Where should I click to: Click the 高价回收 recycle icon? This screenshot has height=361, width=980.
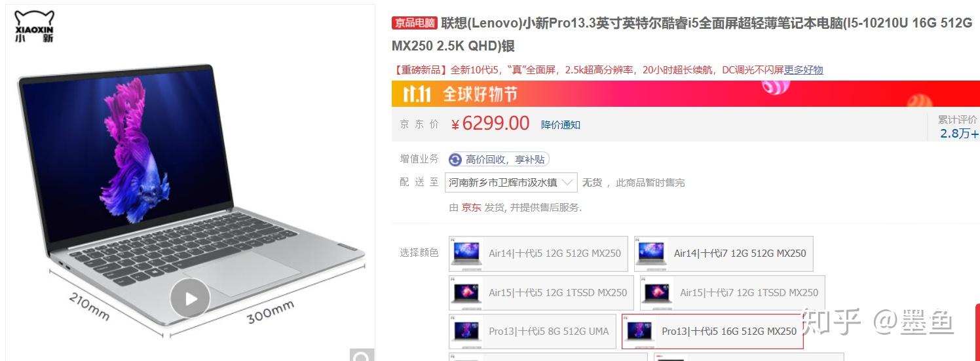455,159
